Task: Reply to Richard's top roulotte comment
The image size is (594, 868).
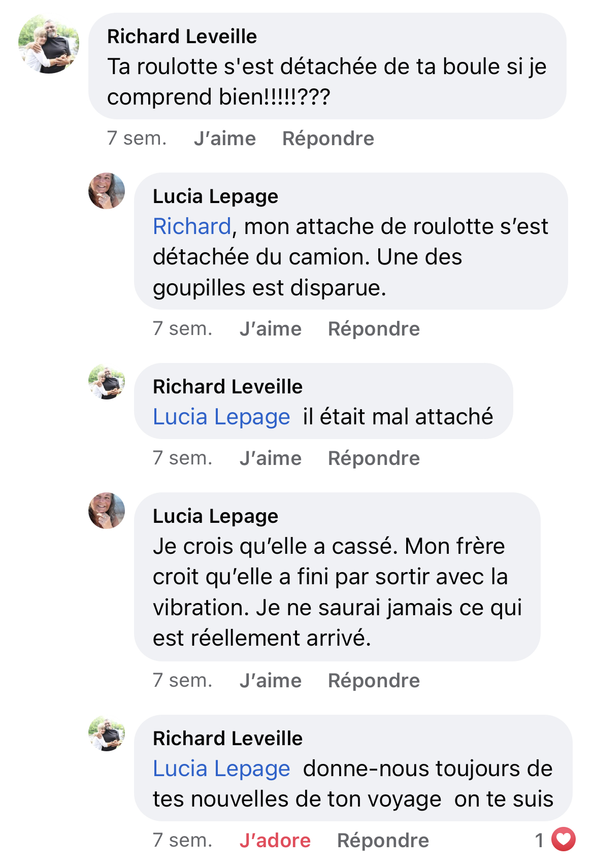Action: 328,139
